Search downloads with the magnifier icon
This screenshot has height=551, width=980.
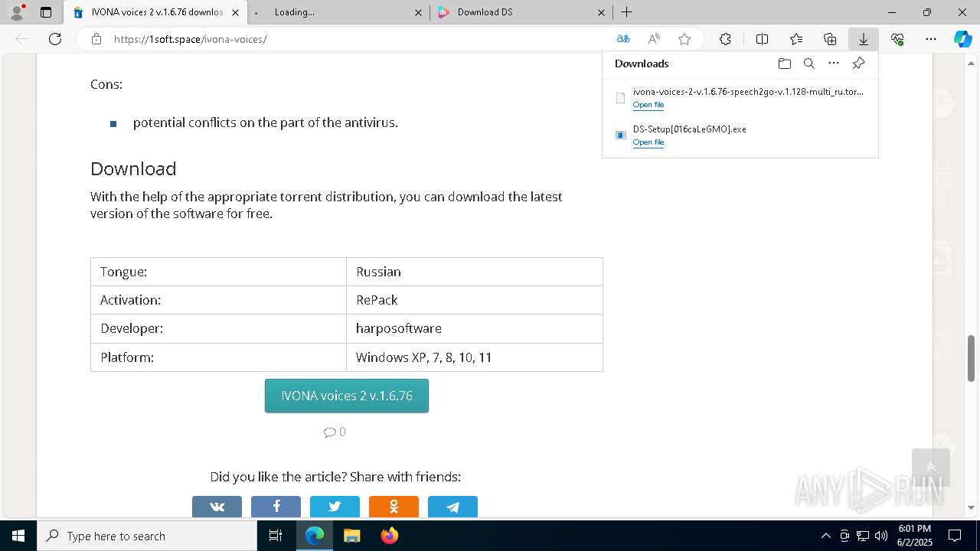click(x=809, y=64)
